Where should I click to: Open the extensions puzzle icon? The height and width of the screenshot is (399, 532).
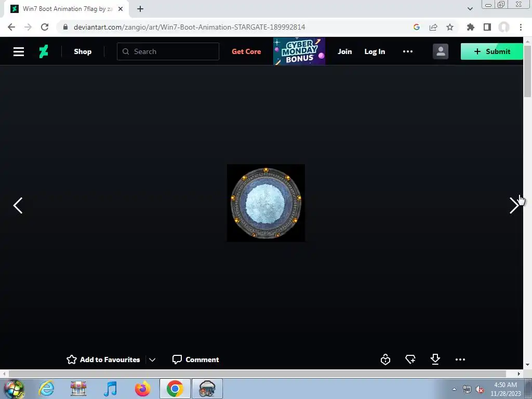[x=470, y=27]
